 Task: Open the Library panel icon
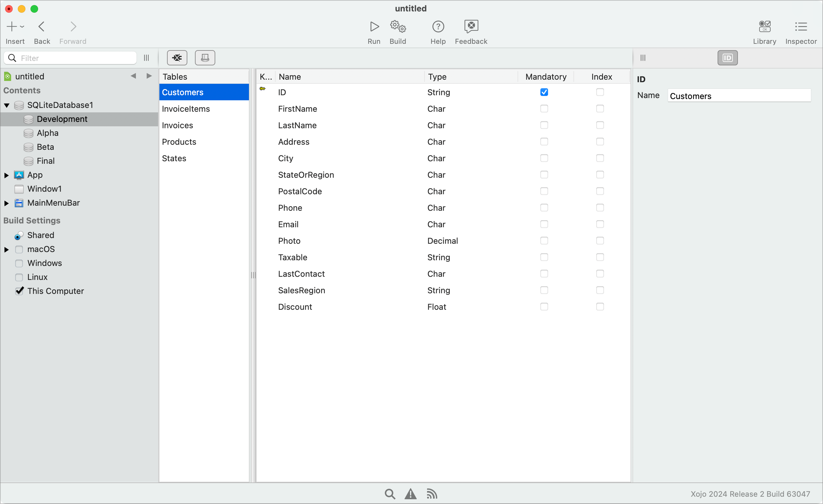[764, 26]
